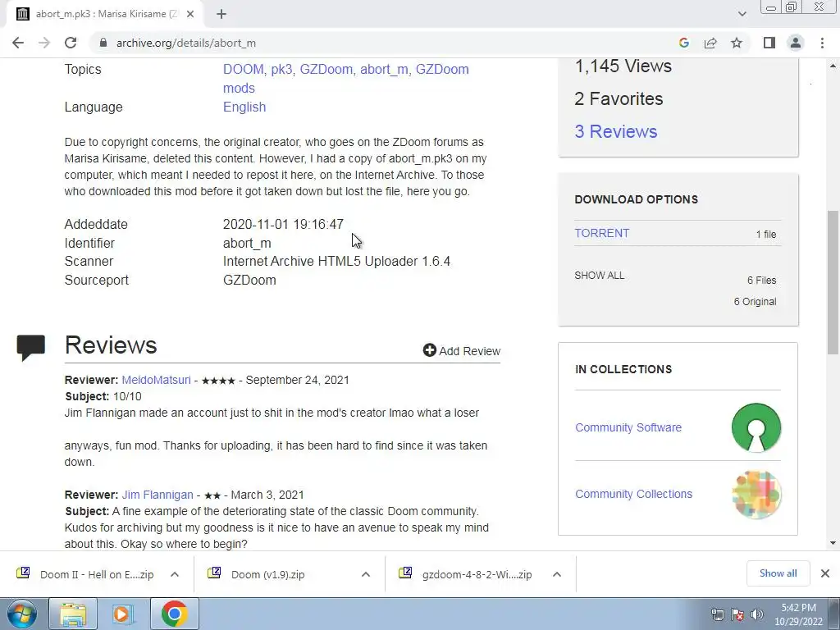Toggle the browser side panel icon
The height and width of the screenshot is (630, 840).
[x=769, y=43]
